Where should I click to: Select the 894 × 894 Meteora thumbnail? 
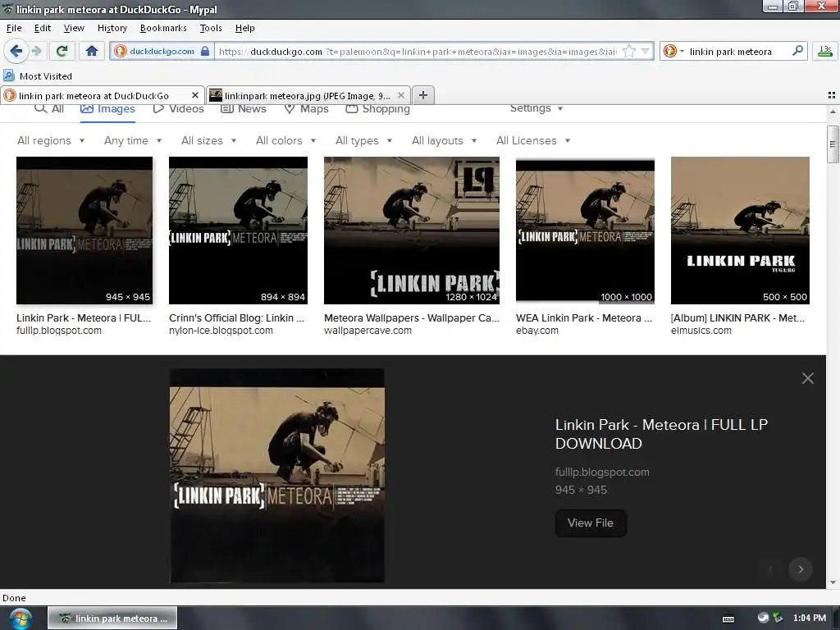point(238,231)
